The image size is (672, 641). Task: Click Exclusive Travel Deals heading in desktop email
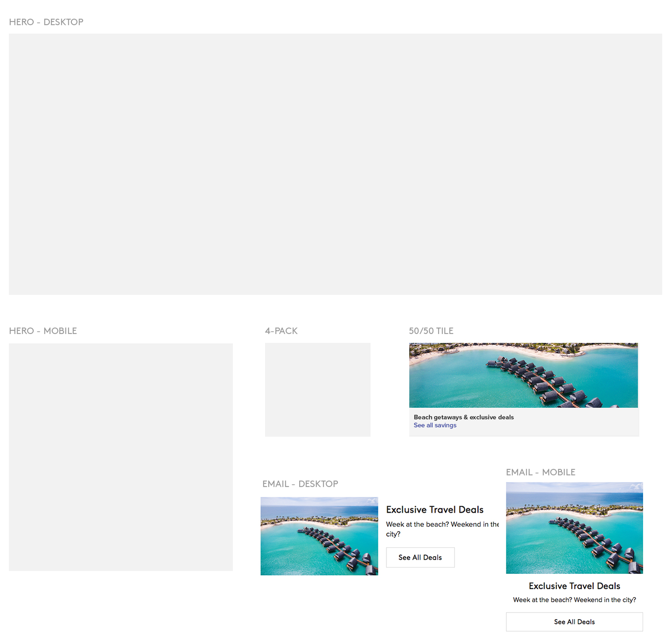pos(434,509)
